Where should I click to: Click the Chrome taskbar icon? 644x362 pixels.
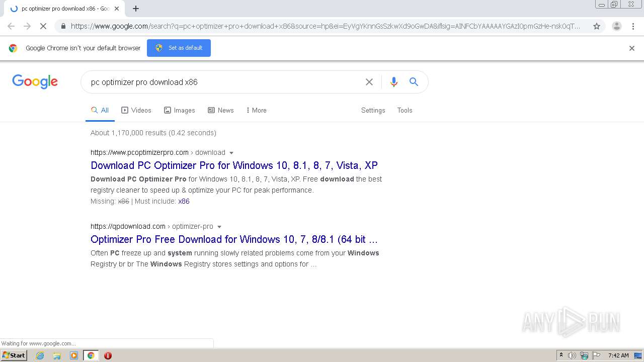[91, 355]
